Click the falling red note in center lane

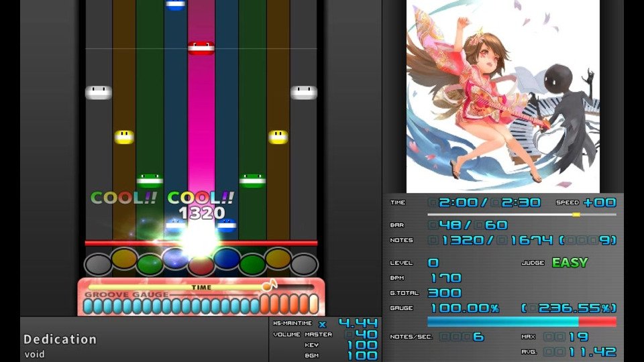[x=201, y=48]
